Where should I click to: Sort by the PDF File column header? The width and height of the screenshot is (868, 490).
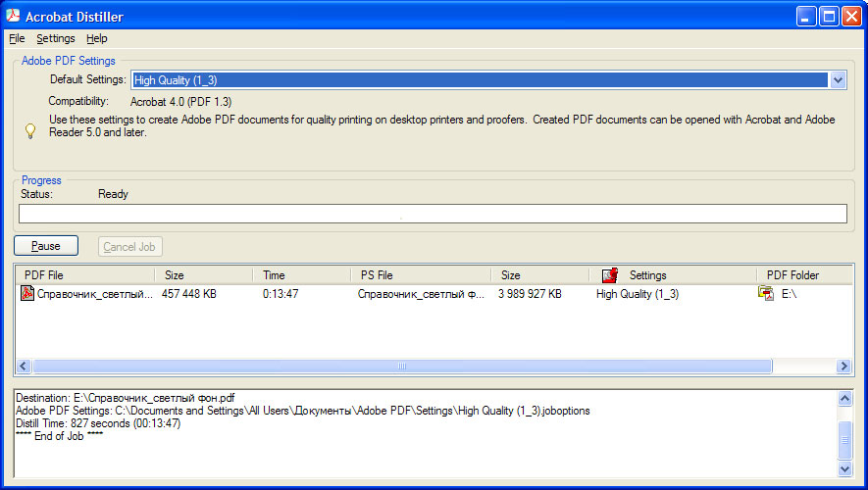[x=84, y=274]
